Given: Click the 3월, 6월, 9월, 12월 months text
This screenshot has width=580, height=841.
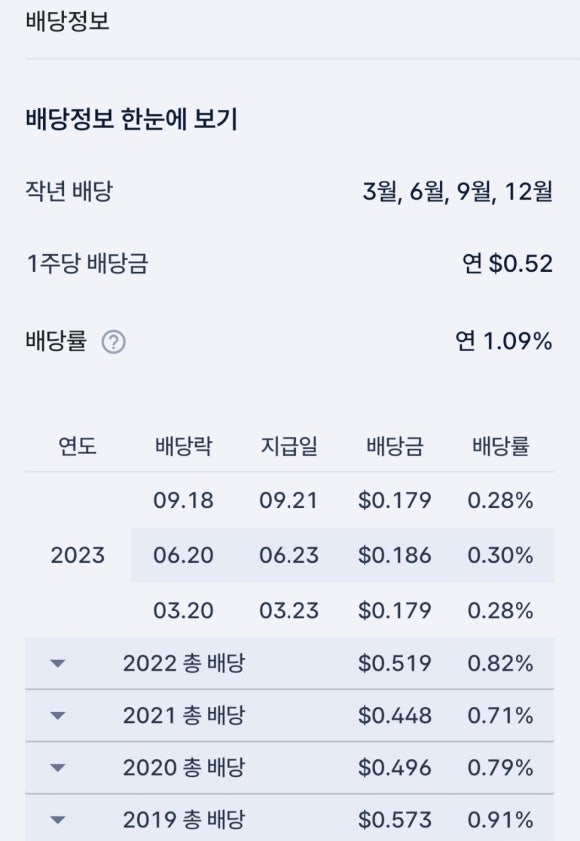Looking at the screenshot, I should point(458,191).
